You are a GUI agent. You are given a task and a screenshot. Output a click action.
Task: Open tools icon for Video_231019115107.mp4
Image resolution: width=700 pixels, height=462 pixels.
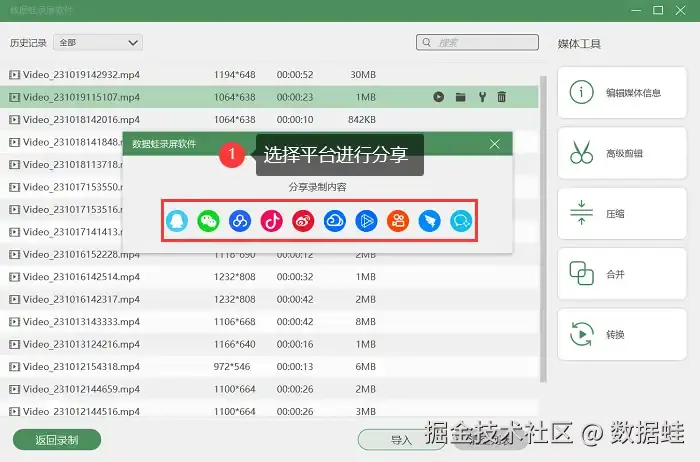click(482, 97)
